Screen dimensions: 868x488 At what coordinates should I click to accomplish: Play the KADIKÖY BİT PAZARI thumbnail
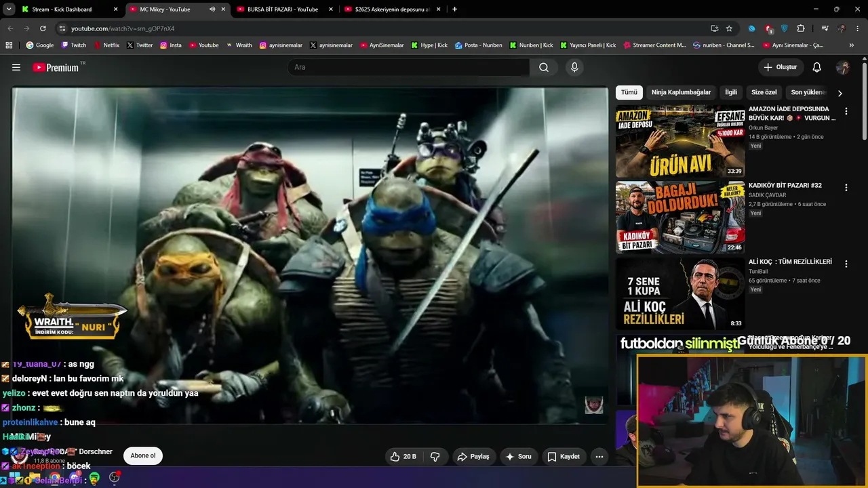coord(680,218)
